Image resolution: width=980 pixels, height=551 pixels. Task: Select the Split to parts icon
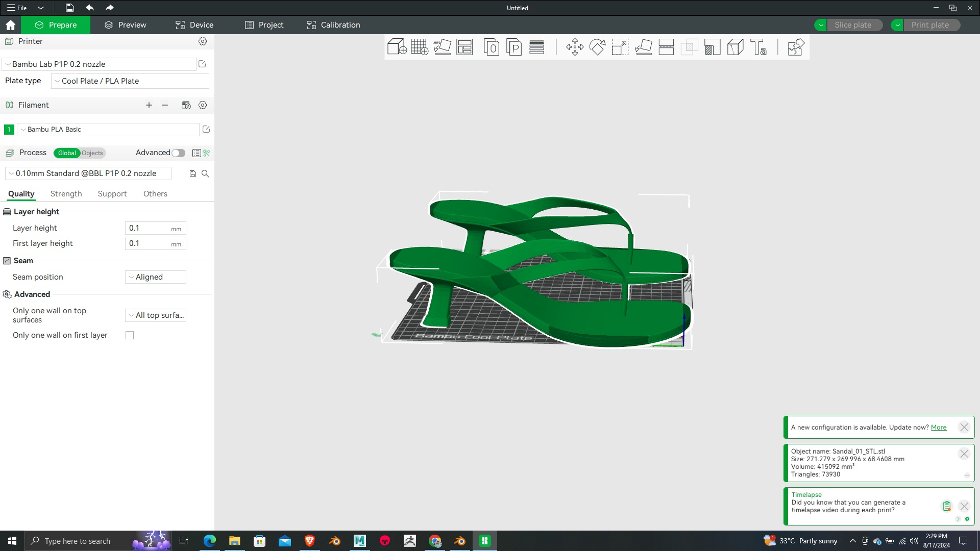point(514,47)
